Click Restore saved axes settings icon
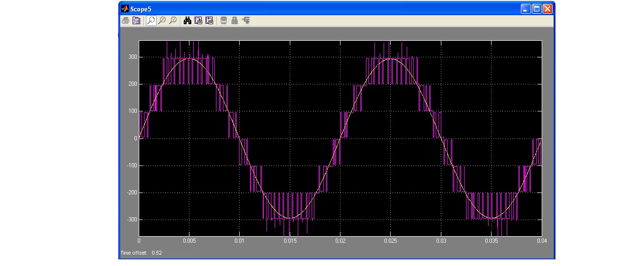644x266 pixels. 209,20
